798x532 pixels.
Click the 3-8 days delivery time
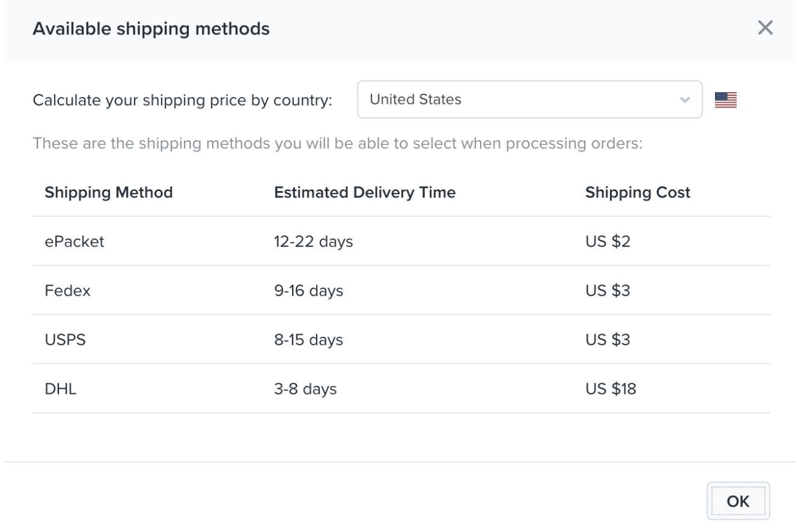click(x=305, y=389)
